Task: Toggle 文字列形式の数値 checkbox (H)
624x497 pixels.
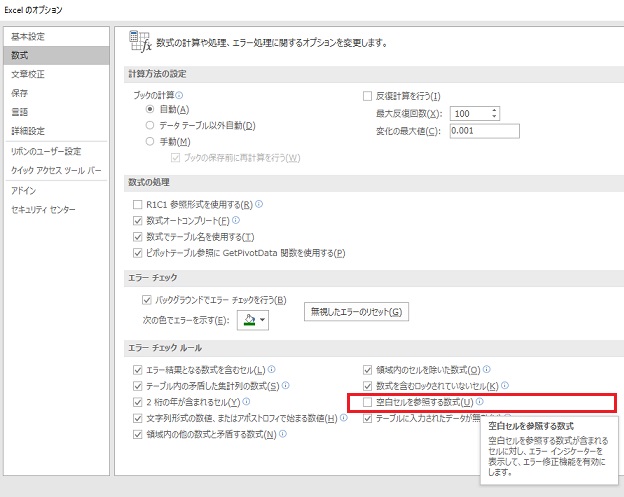Action: [137, 418]
